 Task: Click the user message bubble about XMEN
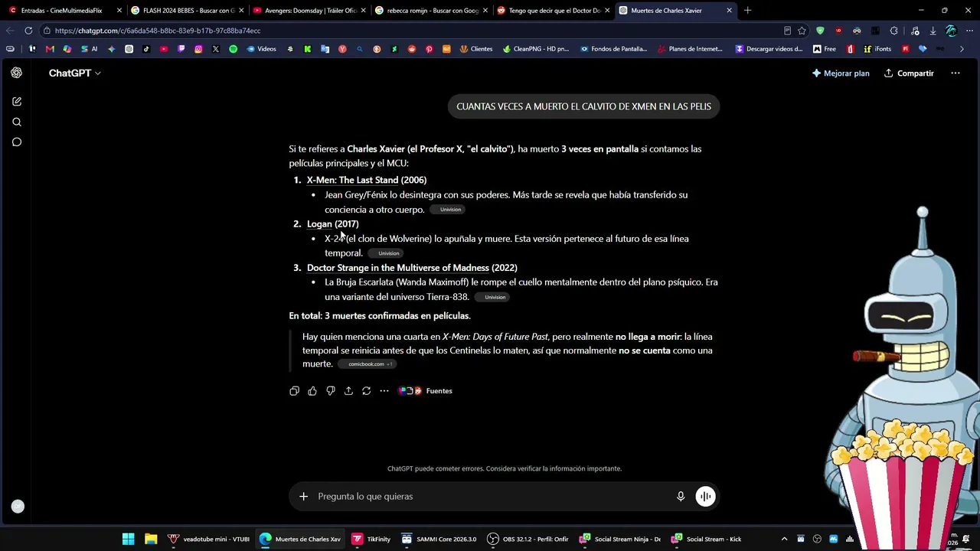(583, 106)
